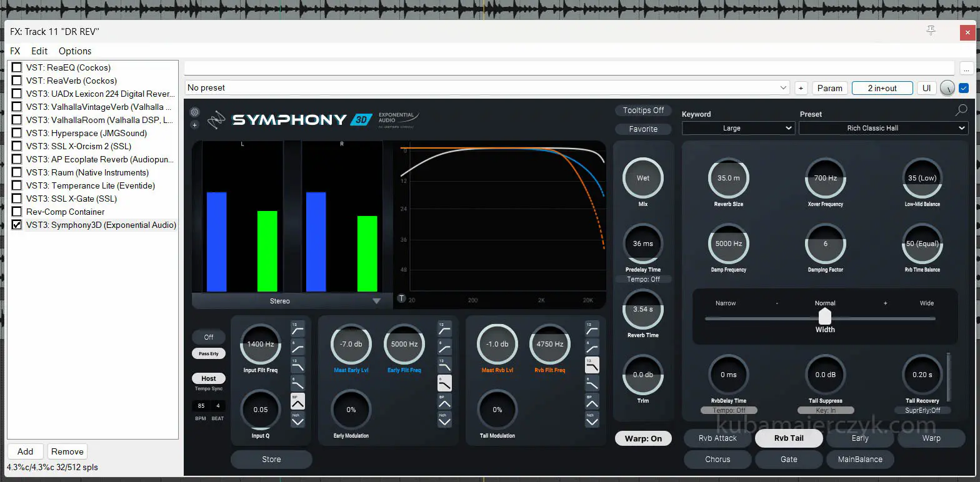Image resolution: width=980 pixels, height=482 pixels.
Task: Choose 12 dB low-pass icon for Rvb filter
Action: 591,365
